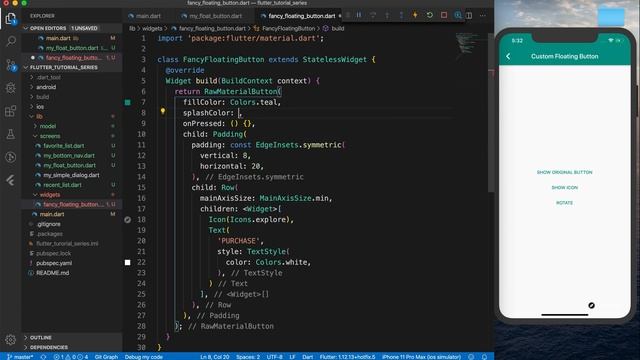Open the widget inspector magnifier icon
This screenshot has width=640, height=360.
458,16
